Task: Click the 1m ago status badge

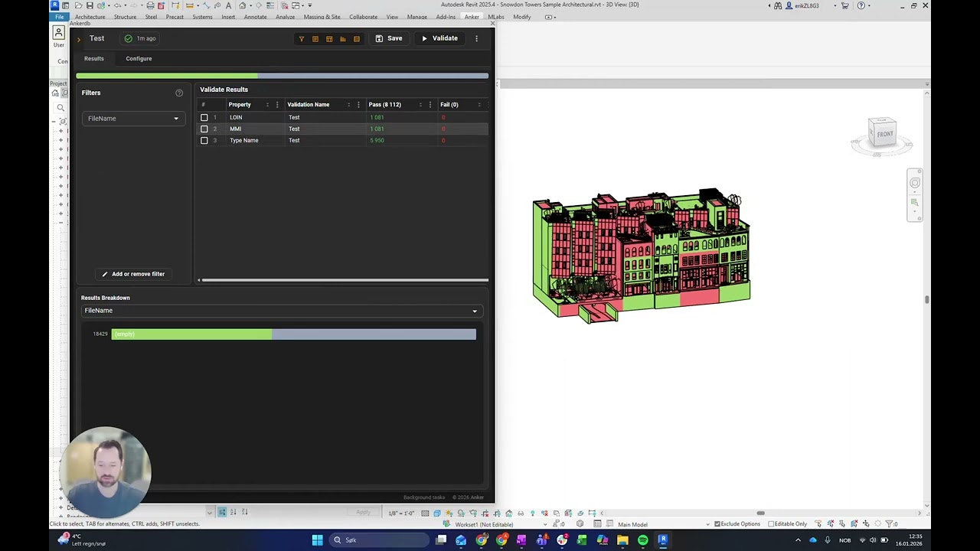Action: [140, 38]
